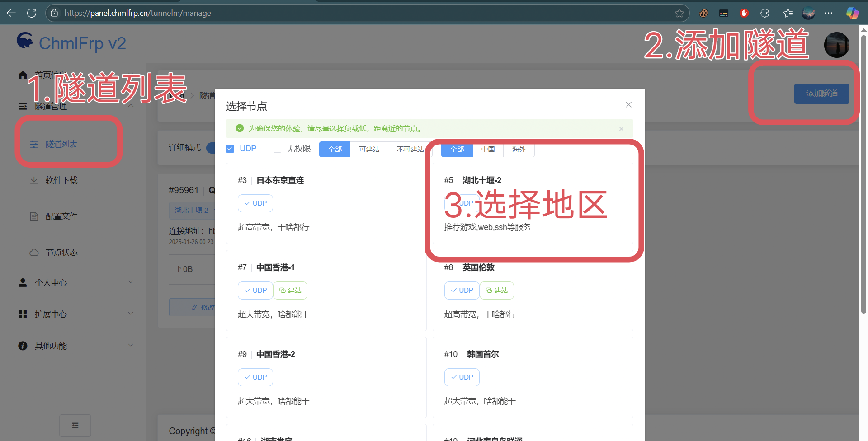868x441 pixels.
Task: Open the 节点状态 cloud menu item
Action: coord(61,252)
